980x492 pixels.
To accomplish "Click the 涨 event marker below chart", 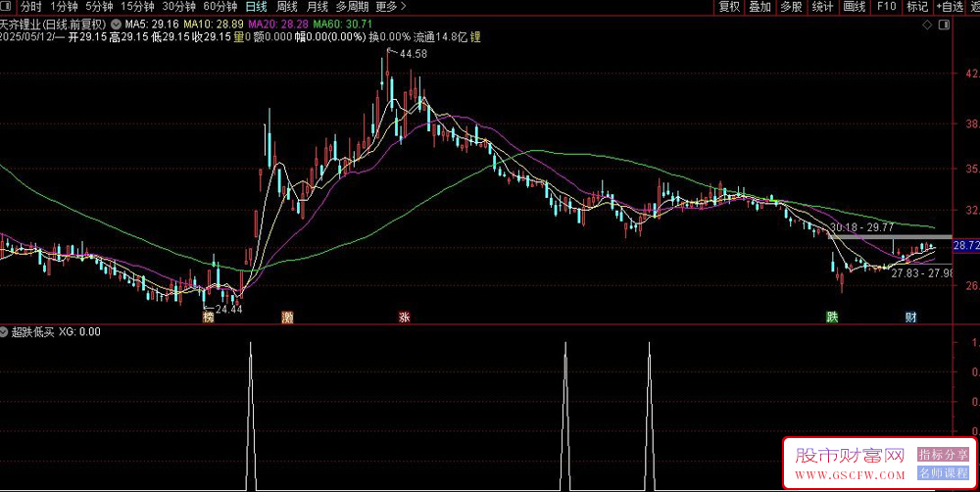I will 405,317.
